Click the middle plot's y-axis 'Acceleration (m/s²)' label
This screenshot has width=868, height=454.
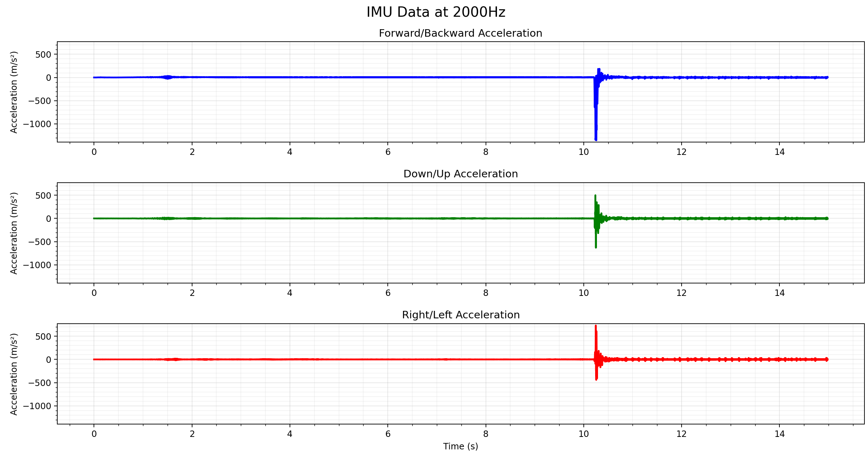click(14, 233)
